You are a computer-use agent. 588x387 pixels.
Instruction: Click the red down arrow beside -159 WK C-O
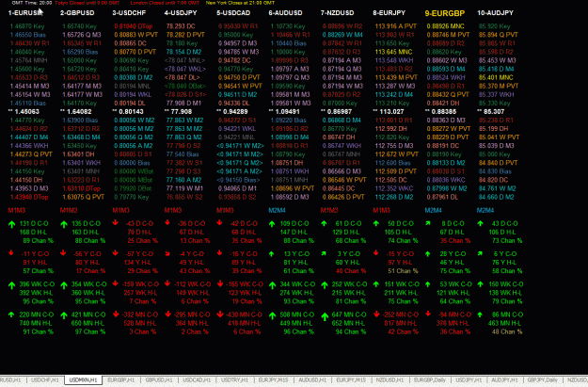coord(115,283)
